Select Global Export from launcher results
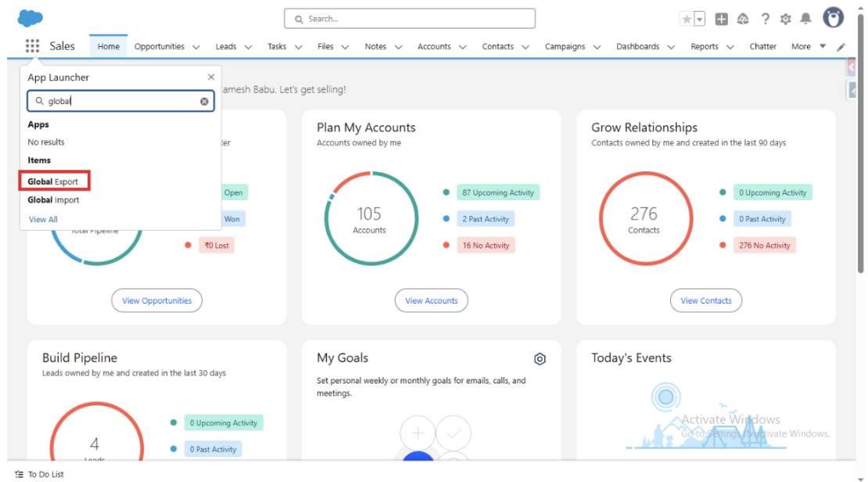The image size is (868, 482). (53, 182)
